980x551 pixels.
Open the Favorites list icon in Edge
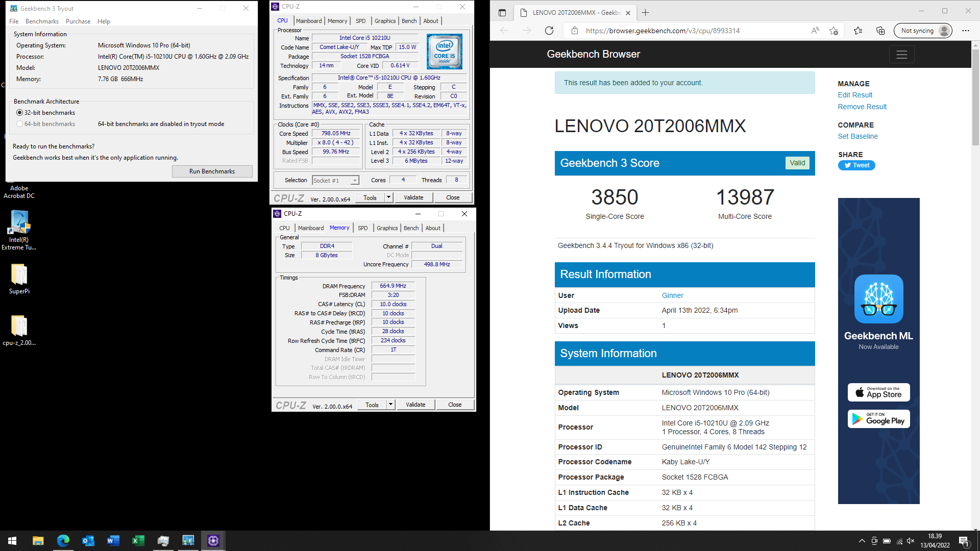(x=858, y=31)
